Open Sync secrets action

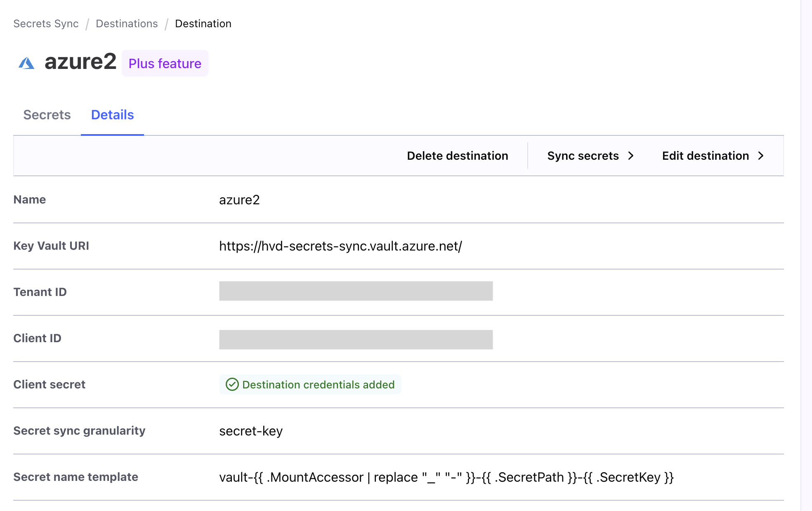[583, 156]
